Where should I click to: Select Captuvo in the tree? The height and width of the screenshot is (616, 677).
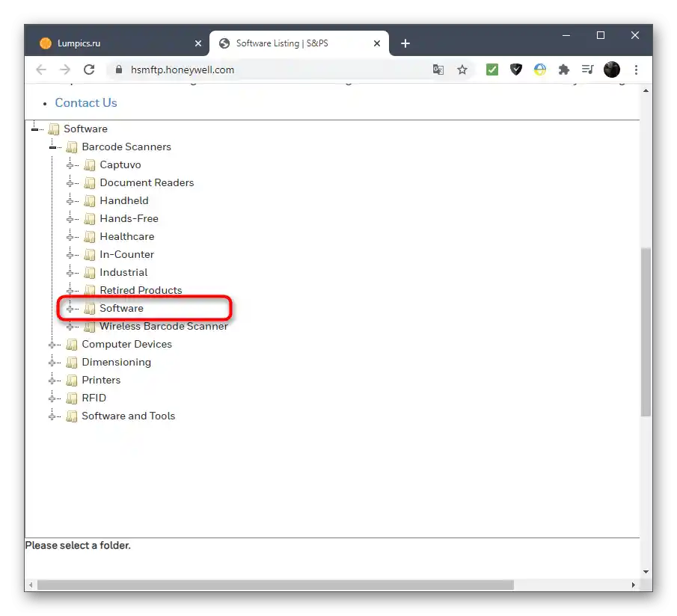point(120,164)
